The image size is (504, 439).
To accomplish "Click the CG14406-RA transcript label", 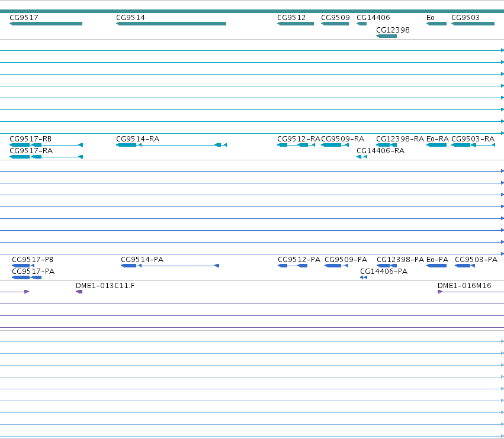I will coord(381,151).
